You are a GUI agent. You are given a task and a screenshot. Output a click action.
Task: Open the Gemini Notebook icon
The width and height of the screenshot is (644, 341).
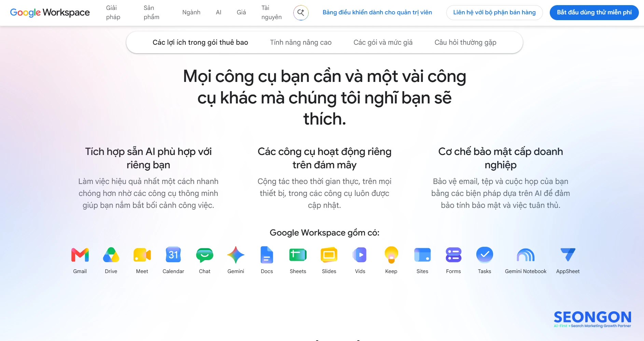click(526, 255)
